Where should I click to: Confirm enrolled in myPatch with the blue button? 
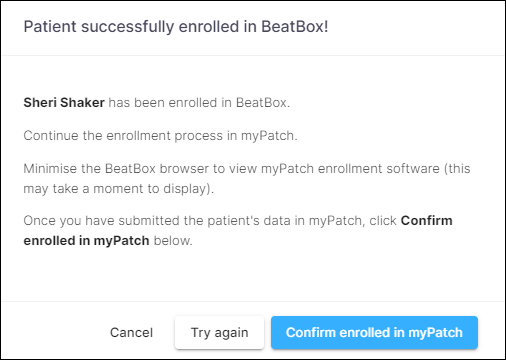point(374,333)
